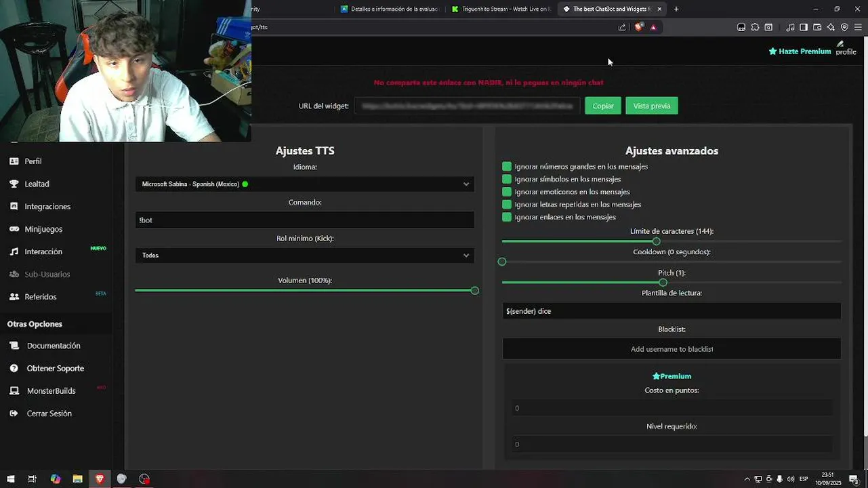Open the Brave VPN shield icon
The width and height of the screenshot is (868, 488).
[844, 27]
